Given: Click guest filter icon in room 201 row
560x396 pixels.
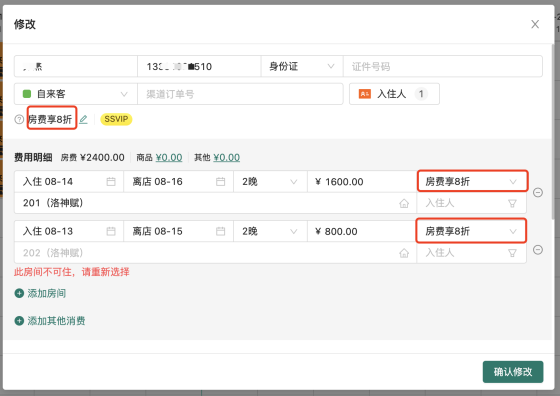Looking at the screenshot, I should coord(512,203).
